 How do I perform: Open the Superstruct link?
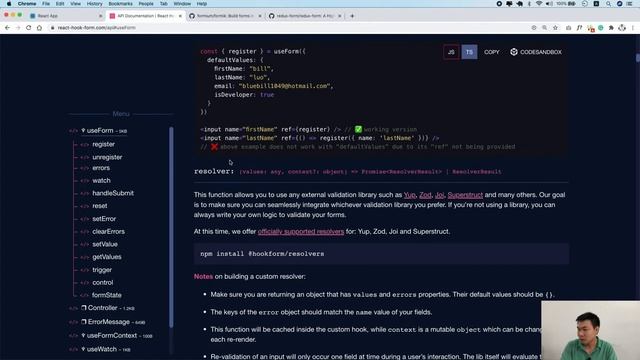click(x=465, y=195)
